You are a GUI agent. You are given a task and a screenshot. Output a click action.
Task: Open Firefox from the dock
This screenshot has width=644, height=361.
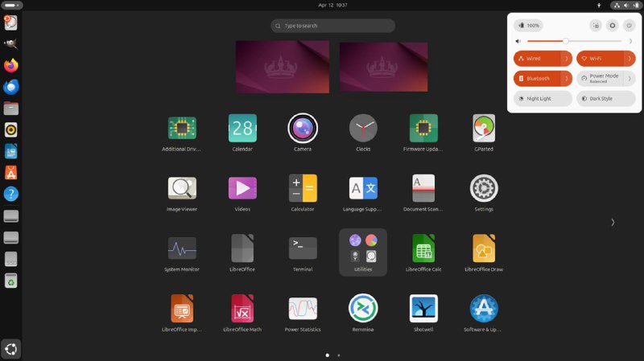(x=11, y=66)
